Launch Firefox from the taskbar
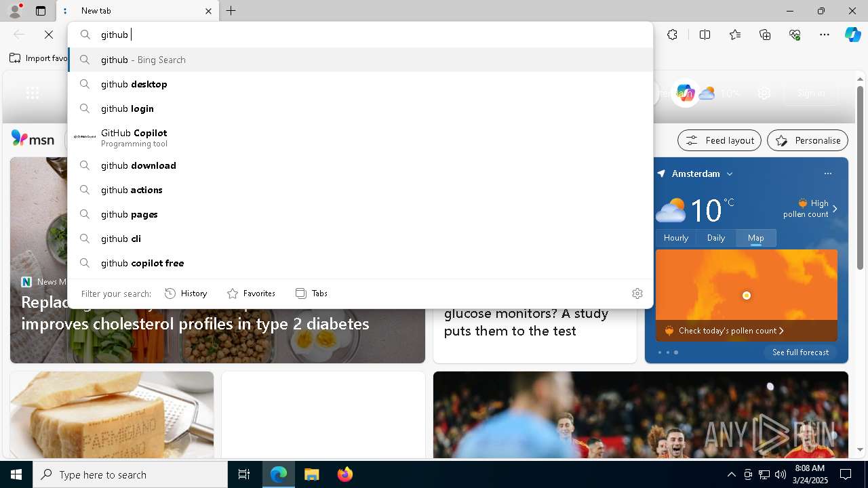868x488 pixels. 344,474
